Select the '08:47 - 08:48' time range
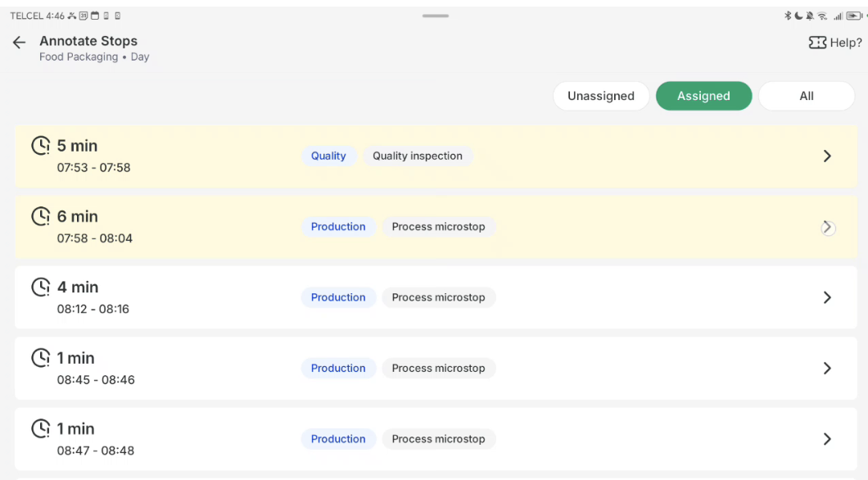868x480 pixels. tap(95, 451)
